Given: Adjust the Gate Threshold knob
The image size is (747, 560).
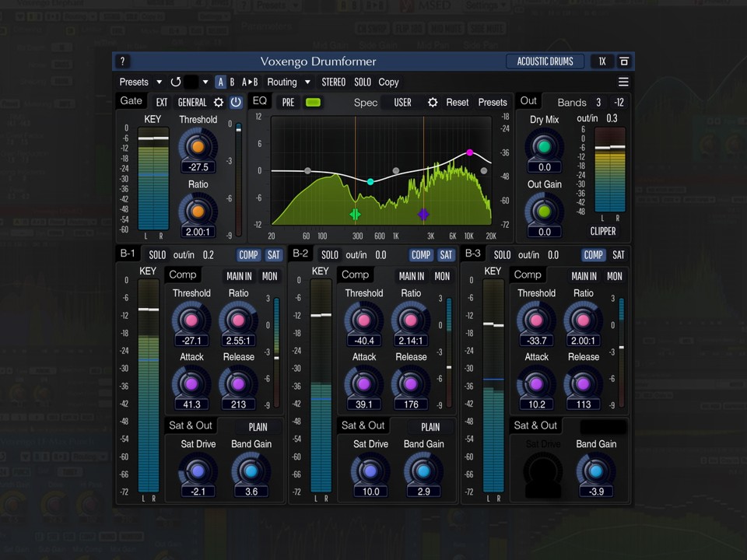Looking at the screenshot, I should click(x=198, y=146).
